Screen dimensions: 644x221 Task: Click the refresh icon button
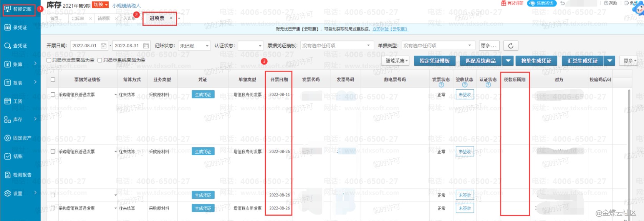point(510,46)
